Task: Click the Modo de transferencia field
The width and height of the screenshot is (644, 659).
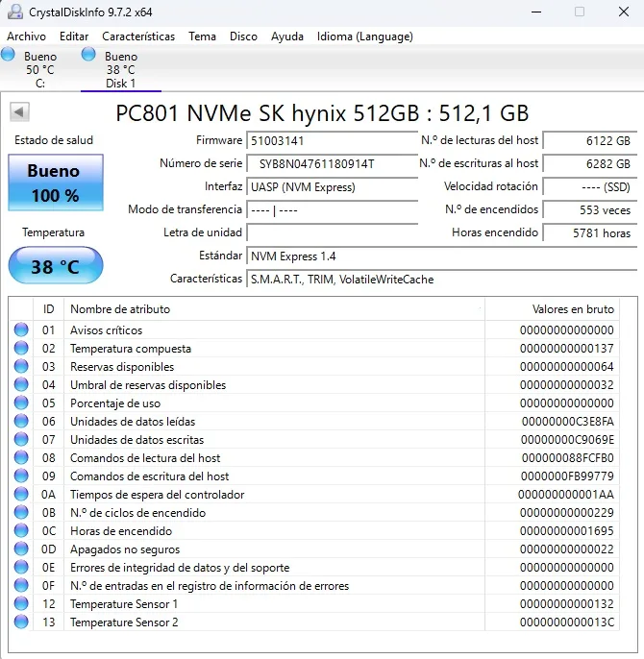Action: click(332, 209)
